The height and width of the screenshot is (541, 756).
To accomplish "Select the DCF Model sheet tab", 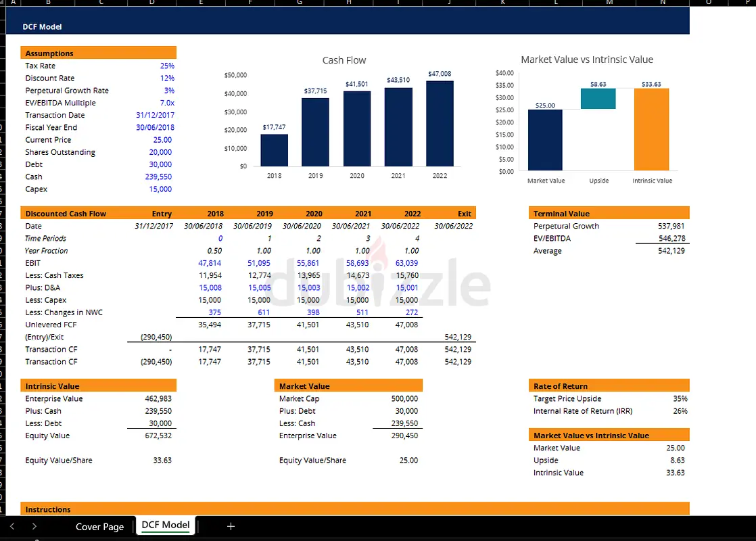I will (166, 525).
